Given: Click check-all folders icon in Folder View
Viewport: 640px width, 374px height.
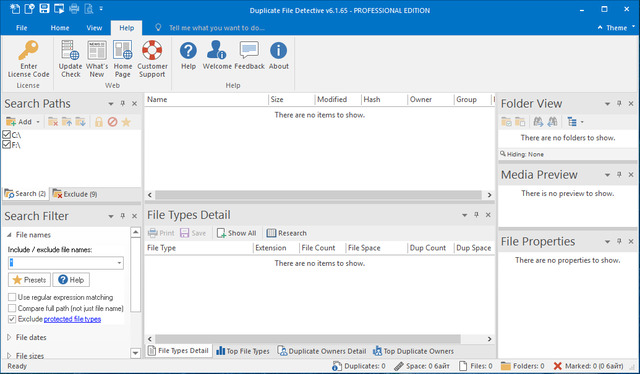Looking at the screenshot, I should click(x=507, y=122).
